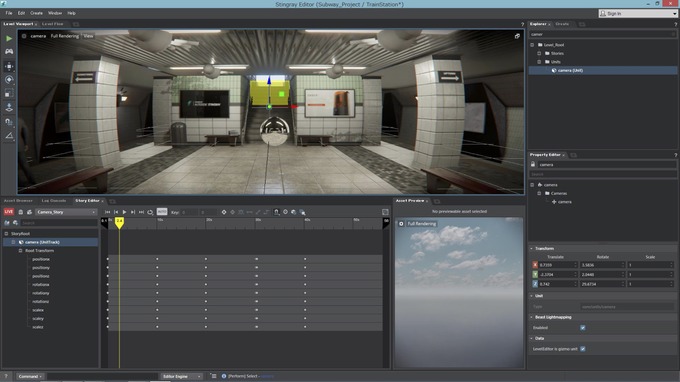
Task: Click the story icon left of Camera_Story dropdown
Action: point(29,212)
